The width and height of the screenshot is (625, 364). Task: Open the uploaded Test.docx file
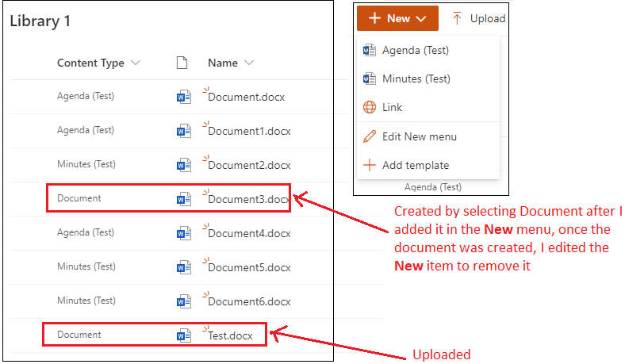tap(230, 336)
